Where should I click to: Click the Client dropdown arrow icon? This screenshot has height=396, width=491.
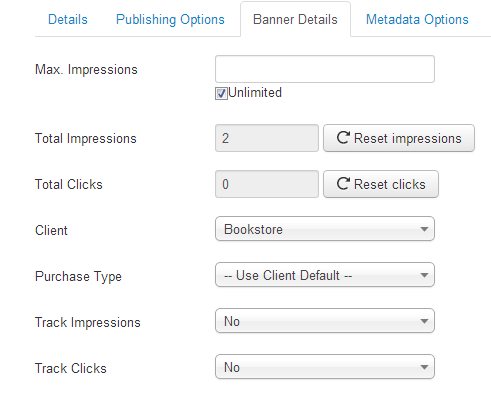[x=424, y=229]
